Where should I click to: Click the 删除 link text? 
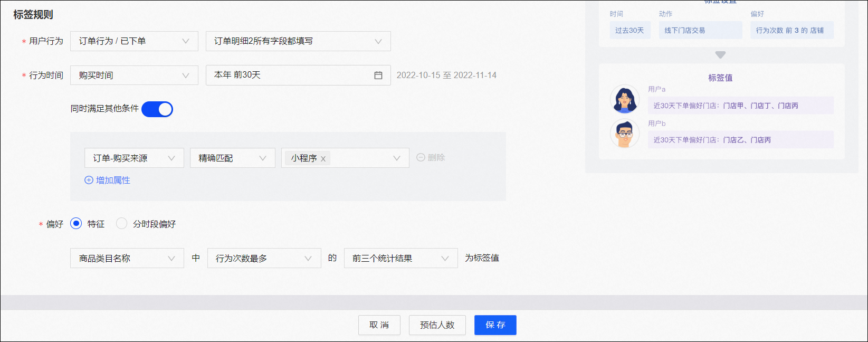tap(436, 157)
